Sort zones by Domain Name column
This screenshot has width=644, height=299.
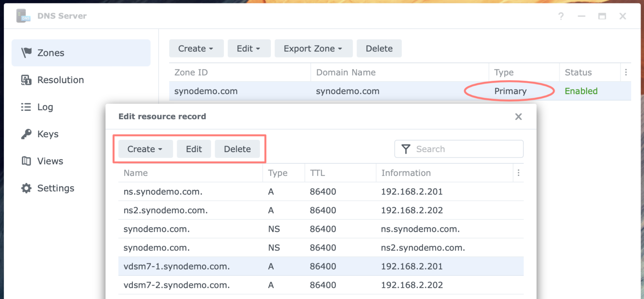point(400,72)
